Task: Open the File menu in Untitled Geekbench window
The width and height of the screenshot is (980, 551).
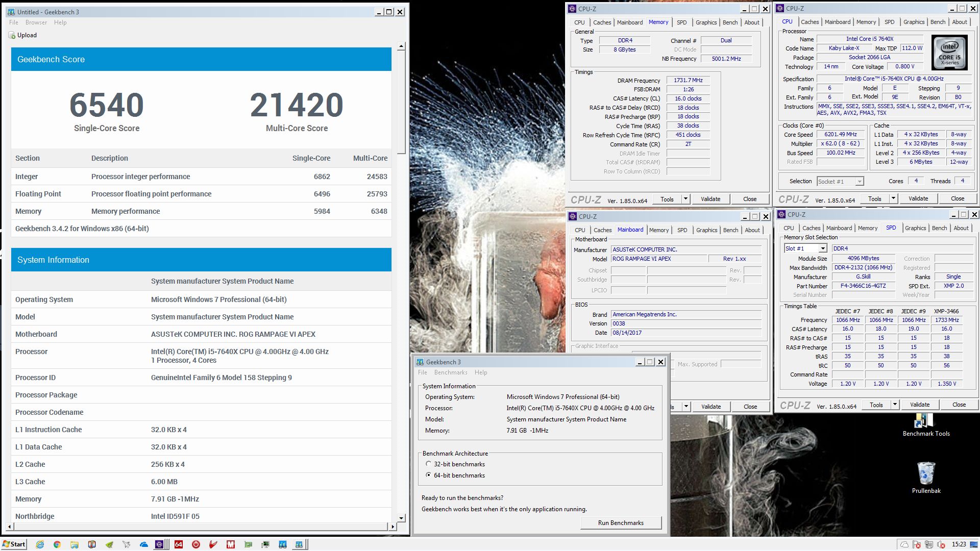Action: coord(14,22)
